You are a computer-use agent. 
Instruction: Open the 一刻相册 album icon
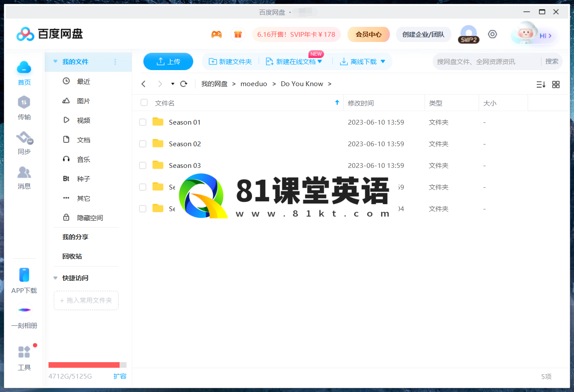click(x=24, y=310)
